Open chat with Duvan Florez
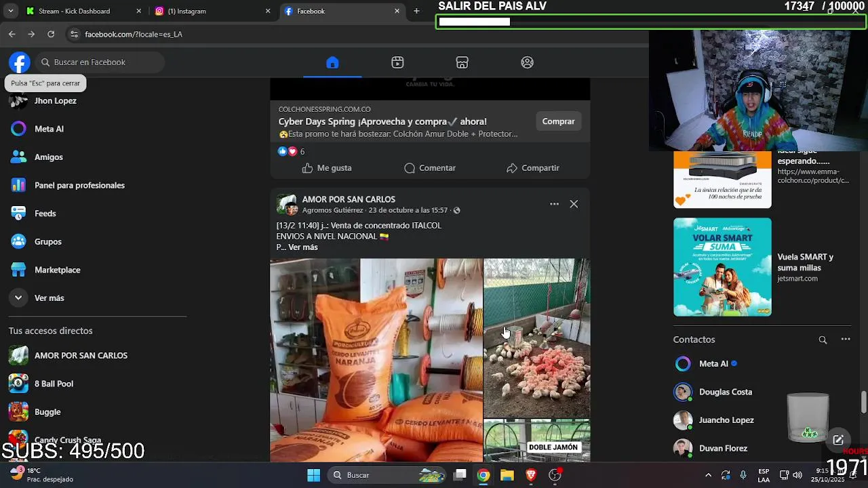 723,448
